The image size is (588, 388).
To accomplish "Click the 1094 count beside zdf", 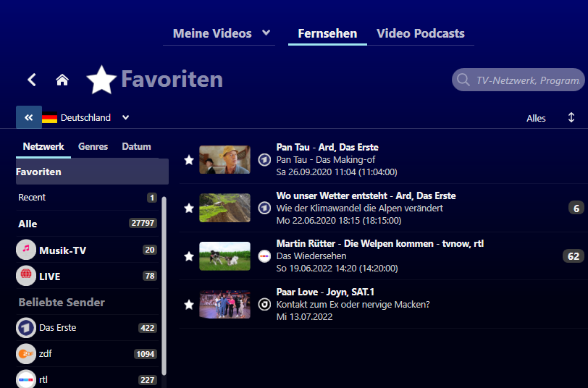I will click(145, 354).
